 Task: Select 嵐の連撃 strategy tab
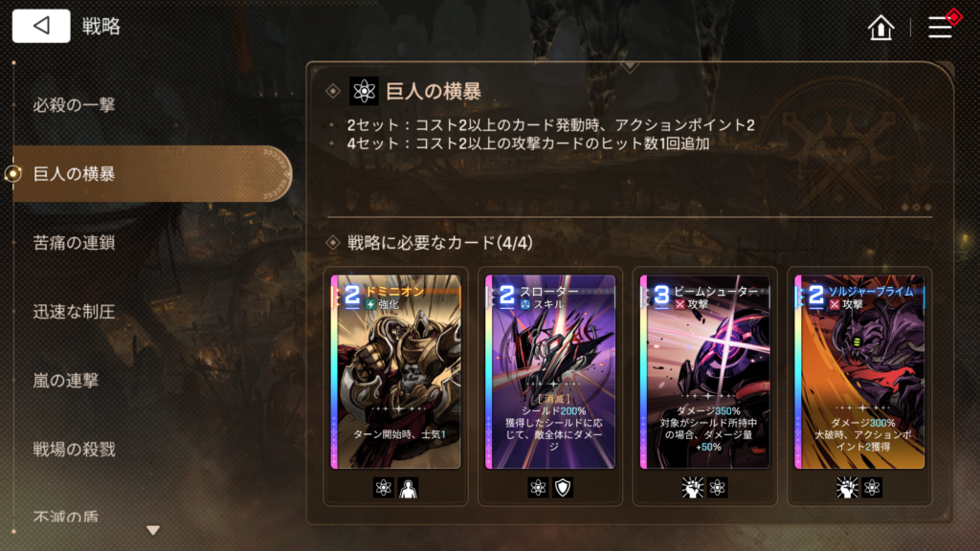(66, 380)
